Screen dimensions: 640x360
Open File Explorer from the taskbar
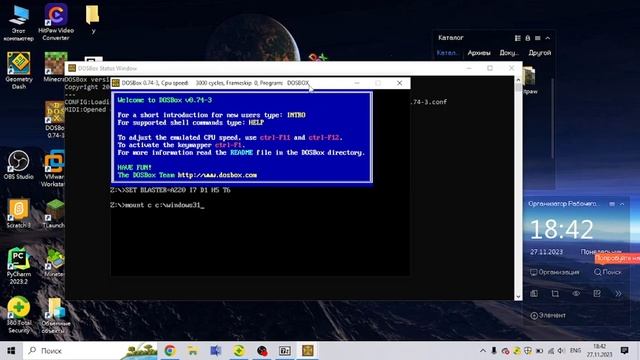pyautogui.click(x=193, y=351)
